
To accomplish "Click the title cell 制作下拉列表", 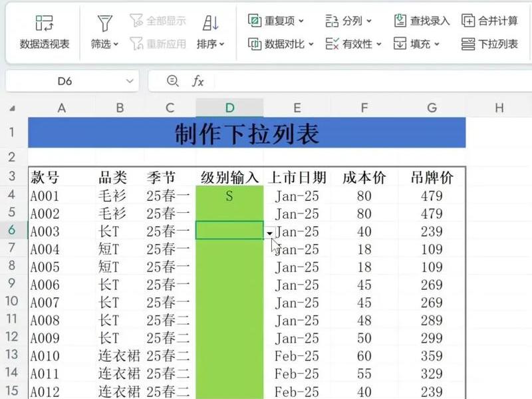I will [247, 132].
